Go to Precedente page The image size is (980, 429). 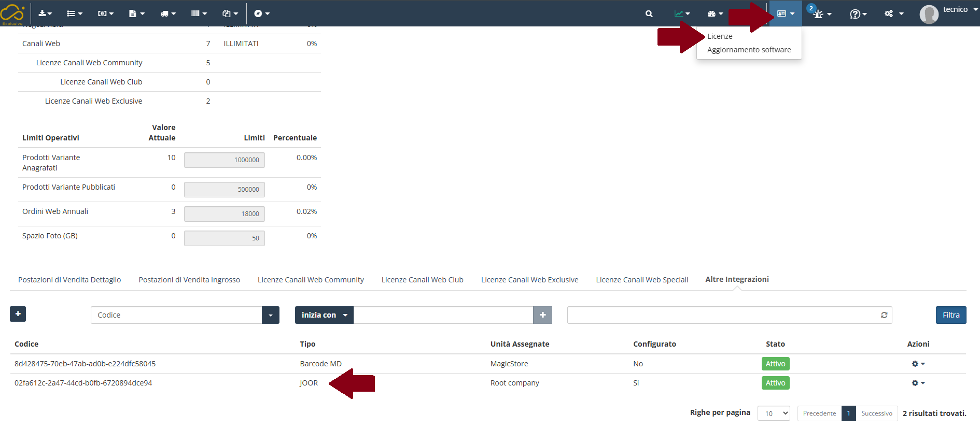pyautogui.click(x=819, y=413)
